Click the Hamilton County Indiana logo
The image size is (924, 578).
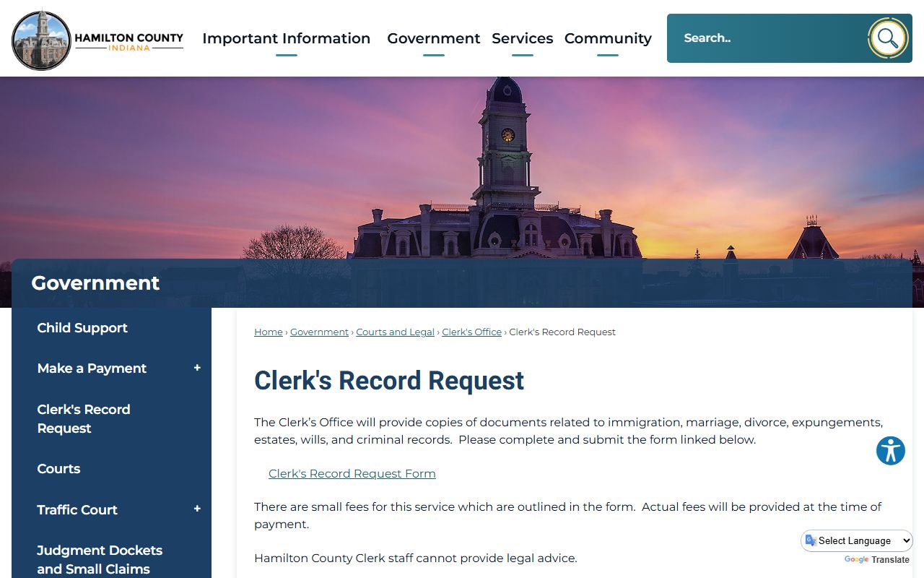coord(97,40)
